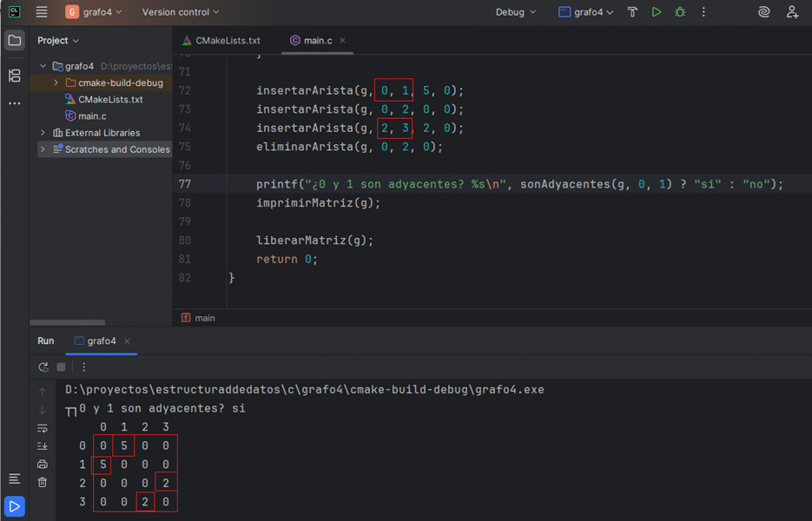Build the project with the hammer icon
Viewport: 812px width, 521px height.
click(x=632, y=12)
